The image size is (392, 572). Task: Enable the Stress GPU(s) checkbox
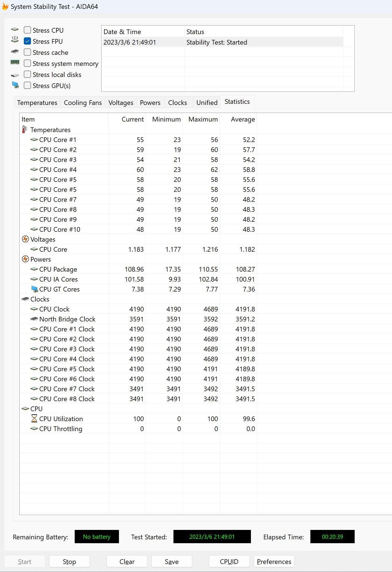[27, 86]
